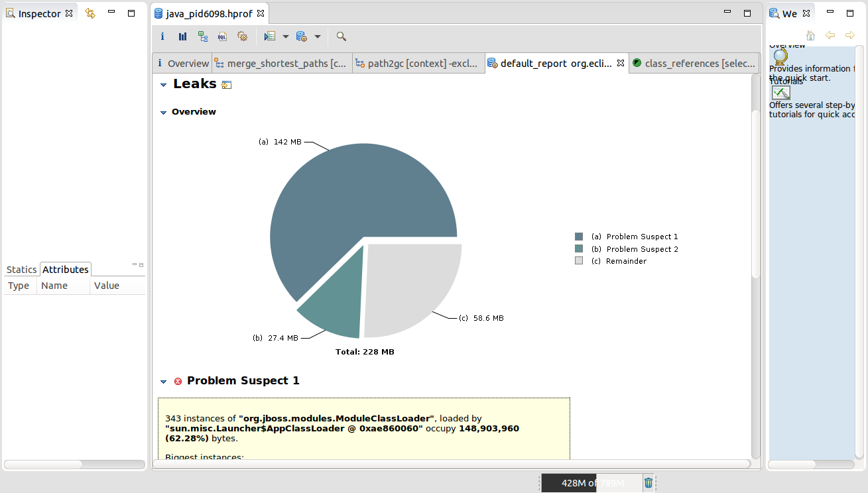Click the Welcome view vertical scrollbar
This screenshot has width=868, height=493.
(x=859, y=252)
